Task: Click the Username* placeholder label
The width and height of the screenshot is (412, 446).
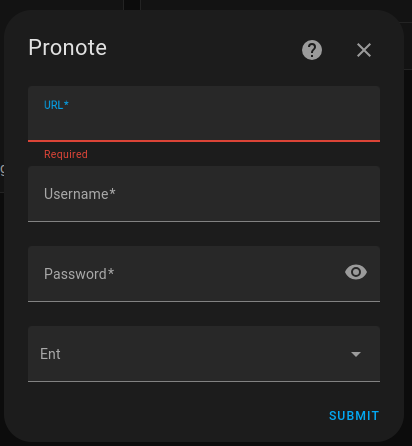Action: 80,194
